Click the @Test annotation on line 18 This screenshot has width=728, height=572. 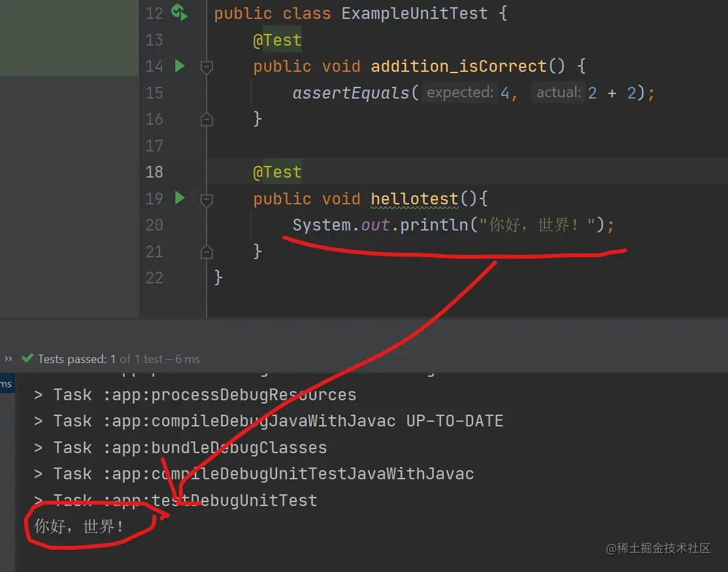click(x=277, y=172)
